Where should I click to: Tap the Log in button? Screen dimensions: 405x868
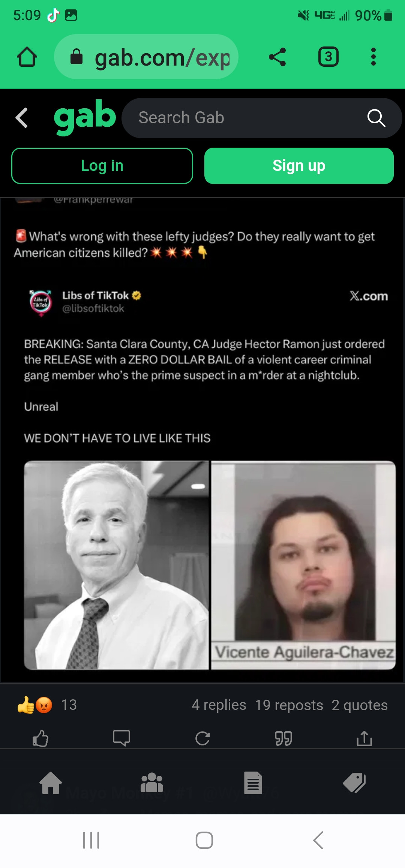pyautogui.click(x=102, y=166)
